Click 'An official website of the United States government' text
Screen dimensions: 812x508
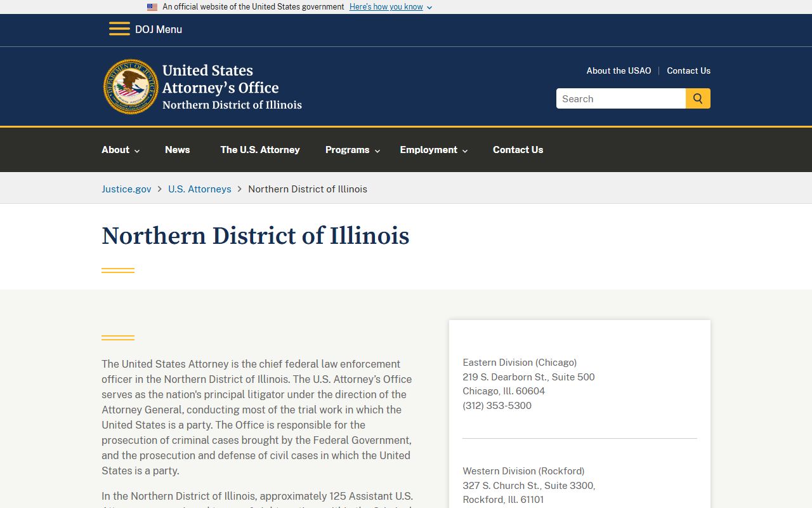(x=253, y=7)
